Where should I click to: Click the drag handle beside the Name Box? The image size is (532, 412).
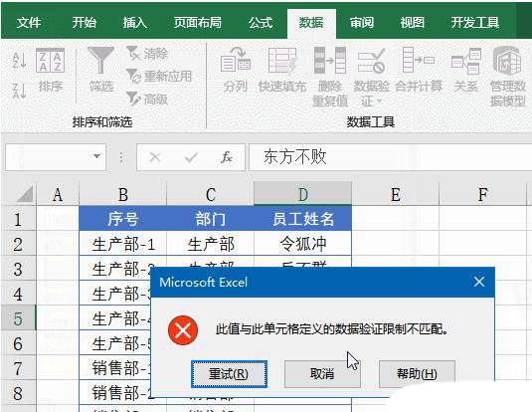(121, 157)
